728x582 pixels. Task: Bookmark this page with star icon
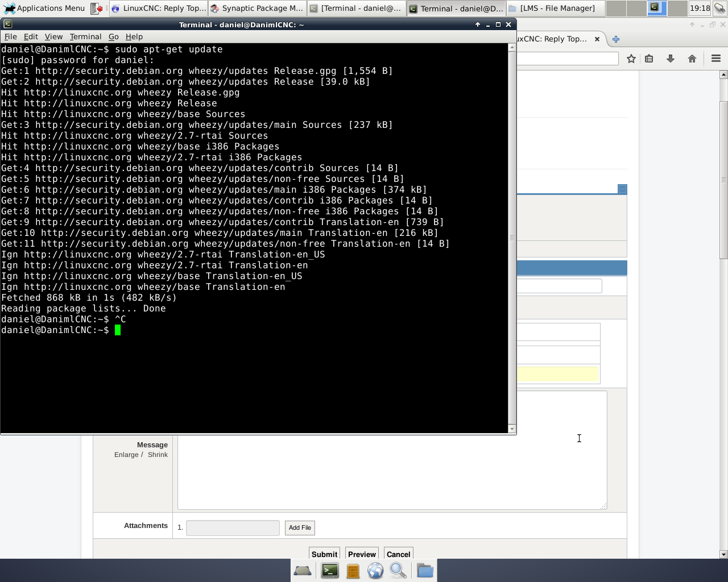[631, 59]
